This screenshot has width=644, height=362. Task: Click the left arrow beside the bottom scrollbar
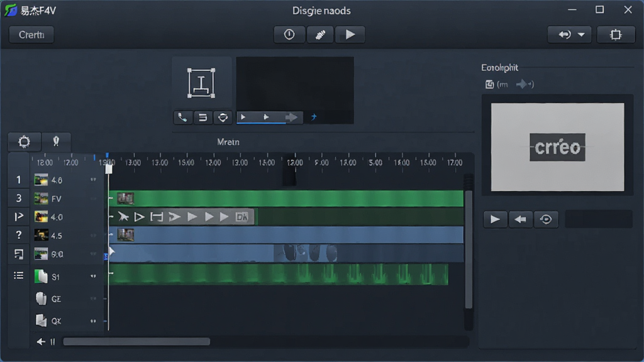(41, 341)
